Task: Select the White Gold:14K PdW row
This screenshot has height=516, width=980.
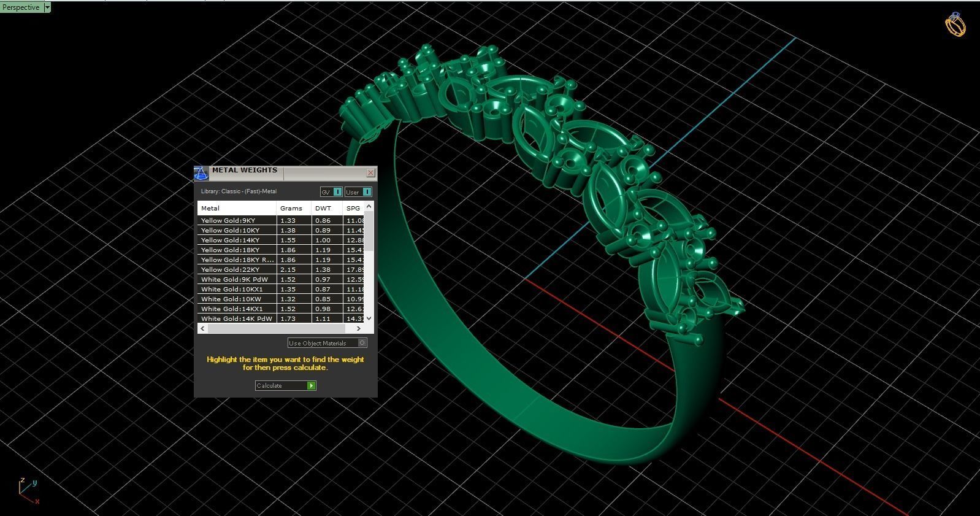Action: tap(281, 318)
